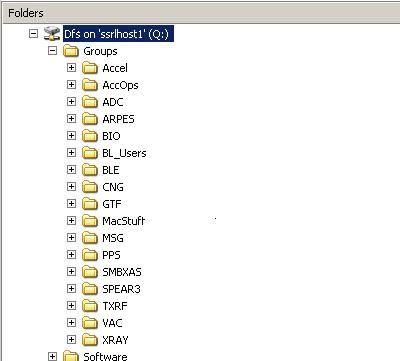Expand the SMBXAS folder node
This screenshot has height=361, width=400.
point(71,272)
